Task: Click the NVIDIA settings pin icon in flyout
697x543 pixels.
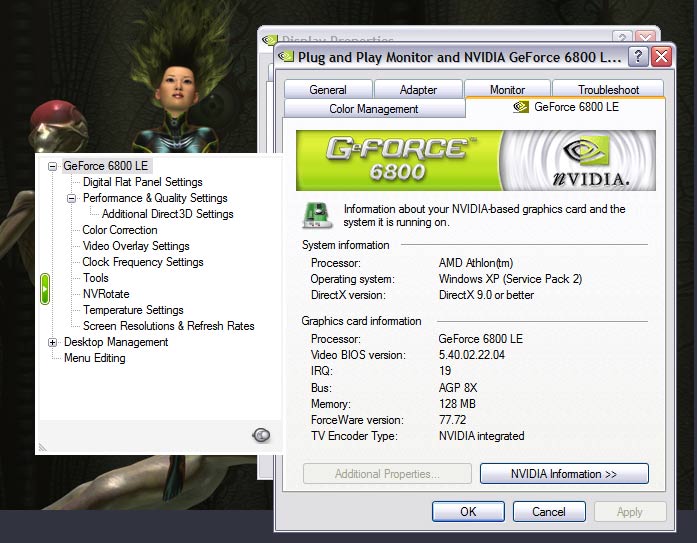Action: pos(261,435)
